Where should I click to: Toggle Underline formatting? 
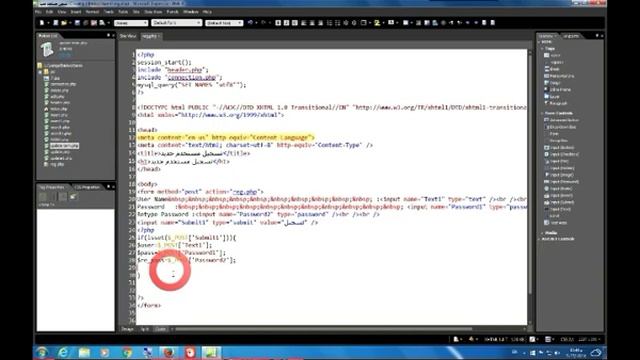(x=295, y=23)
